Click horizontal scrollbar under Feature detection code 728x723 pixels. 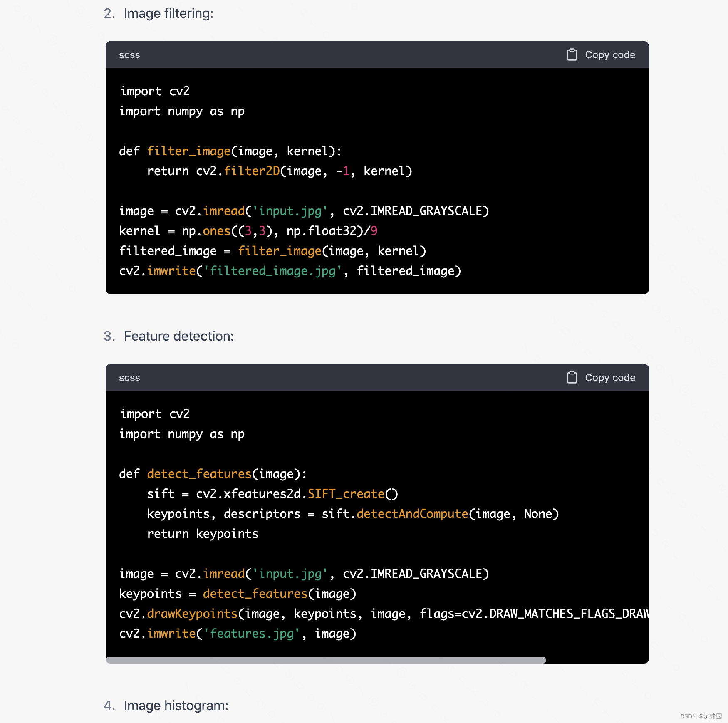[326, 660]
